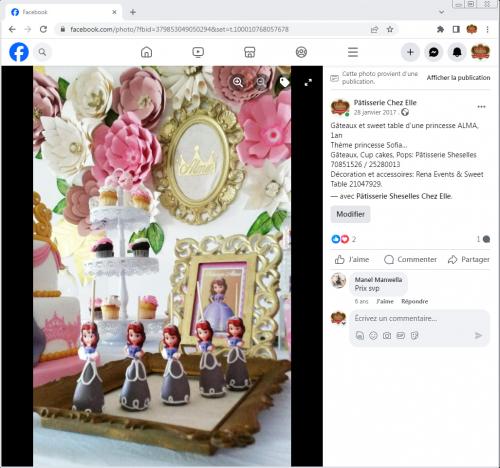Zoom out of the photo
Viewport: 500px width, 468px height.
261,82
